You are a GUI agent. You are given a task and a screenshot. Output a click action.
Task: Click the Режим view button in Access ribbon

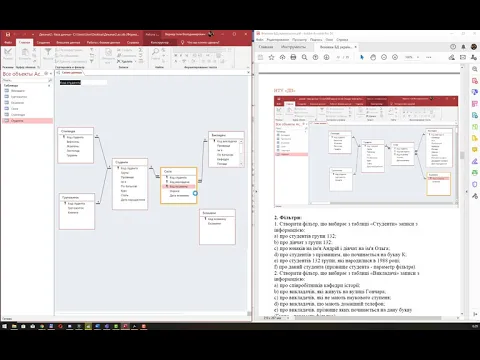tap(8, 54)
